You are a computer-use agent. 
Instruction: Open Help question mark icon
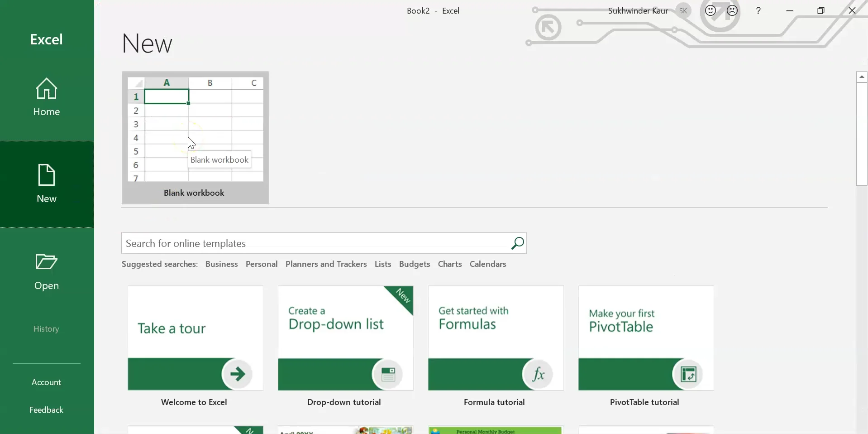click(x=758, y=11)
